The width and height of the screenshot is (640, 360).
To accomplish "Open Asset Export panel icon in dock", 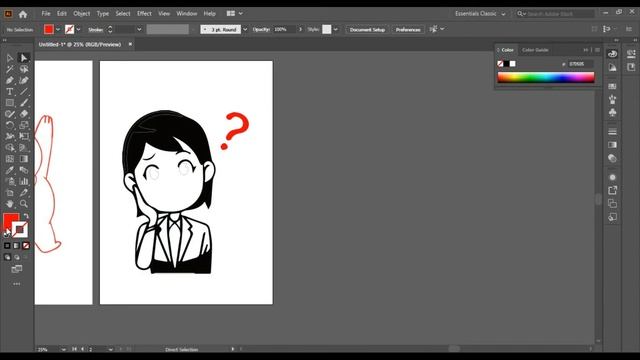I will [612, 190].
